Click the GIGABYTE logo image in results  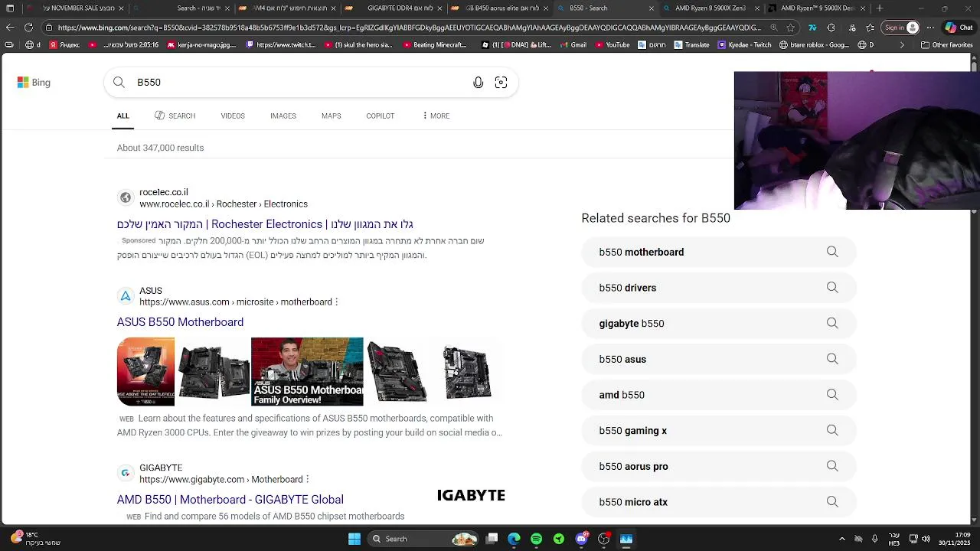coord(471,496)
